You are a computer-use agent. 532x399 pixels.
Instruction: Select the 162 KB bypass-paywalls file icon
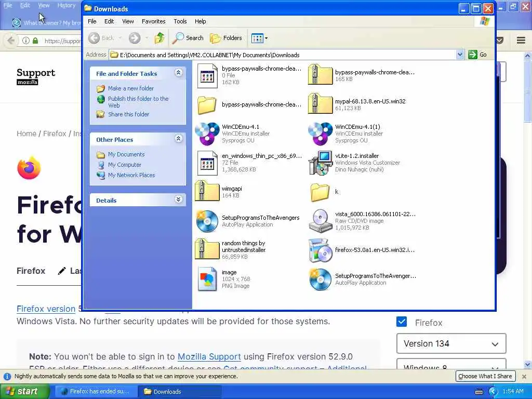[207, 76]
